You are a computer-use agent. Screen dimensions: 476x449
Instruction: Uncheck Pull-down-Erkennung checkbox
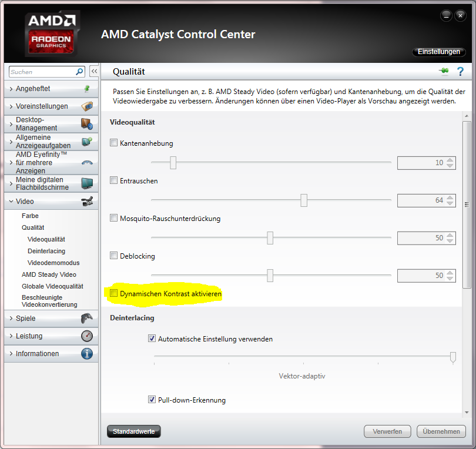pos(152,400)
